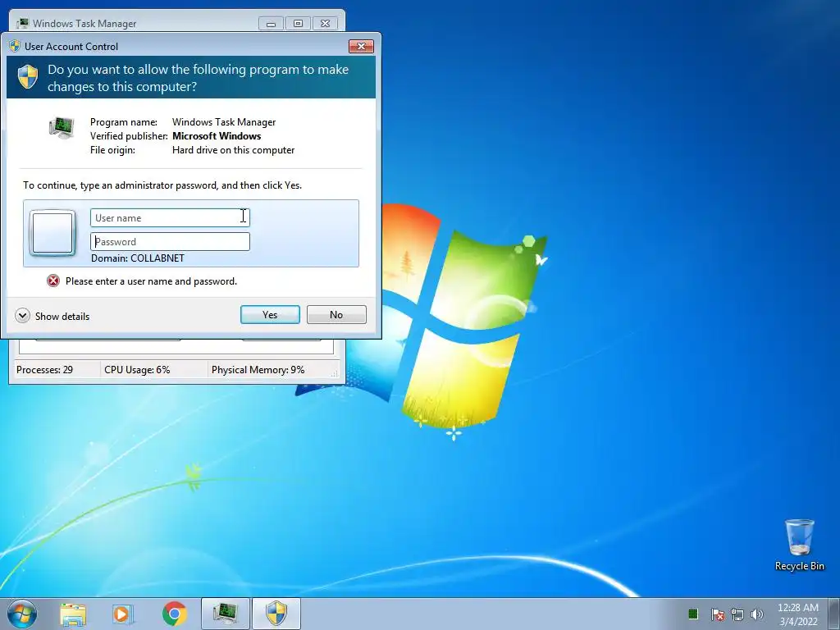Expand Show details chevron

click(22, 316)
